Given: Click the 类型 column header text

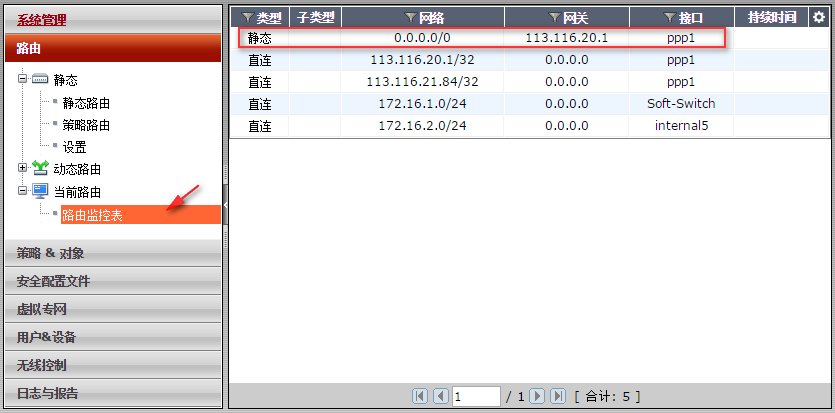Looking at the screenshot, I should pos(269,18).
